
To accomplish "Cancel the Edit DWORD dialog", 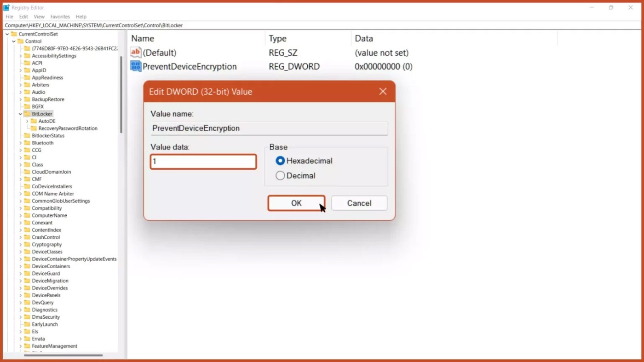I will click(359, 203).
